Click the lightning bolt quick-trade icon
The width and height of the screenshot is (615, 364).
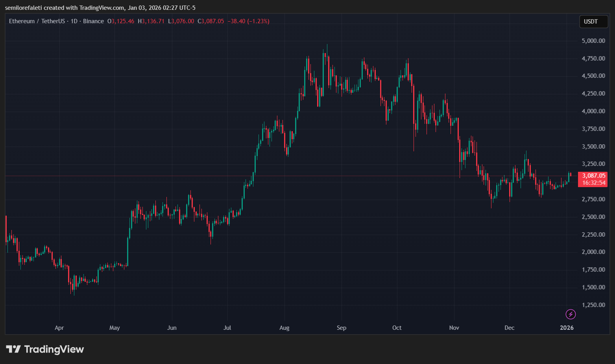[570, 314]
